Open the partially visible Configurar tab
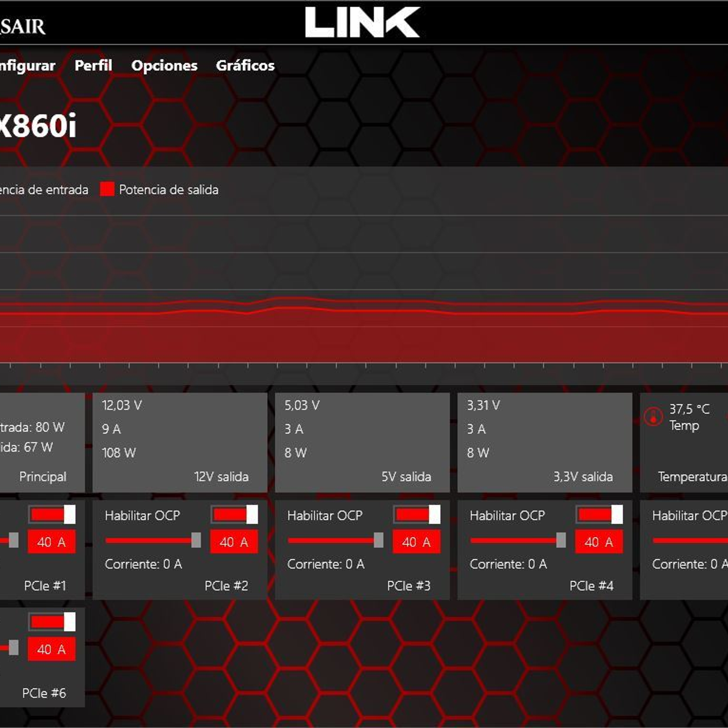Image resolution: width=728 pixels, height=728 pixels. coord(27,66)
